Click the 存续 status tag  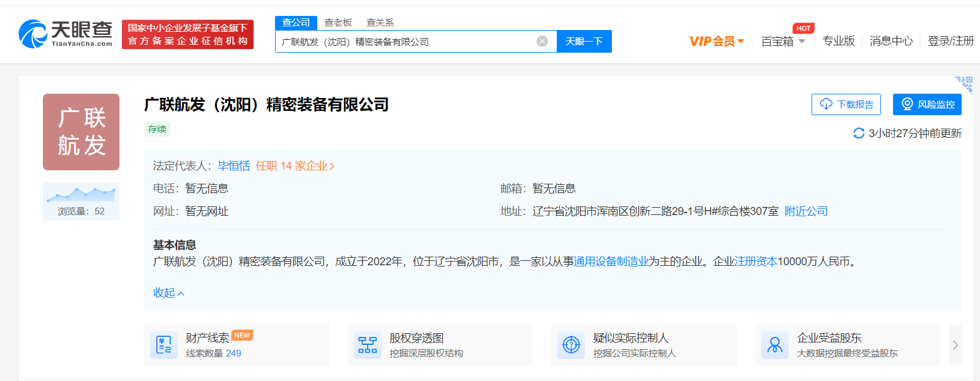157,129
